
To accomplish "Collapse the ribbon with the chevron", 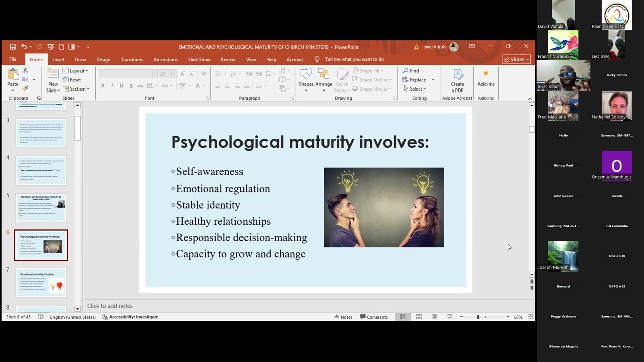I will point(530,98).
